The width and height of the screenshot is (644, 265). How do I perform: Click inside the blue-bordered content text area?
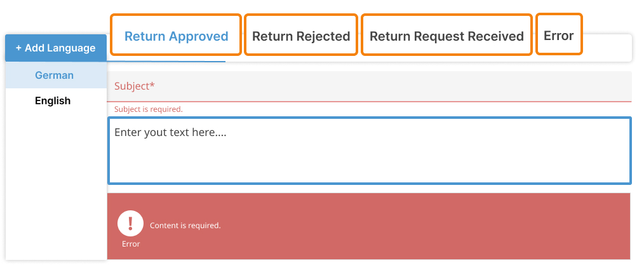pos(369,151)
